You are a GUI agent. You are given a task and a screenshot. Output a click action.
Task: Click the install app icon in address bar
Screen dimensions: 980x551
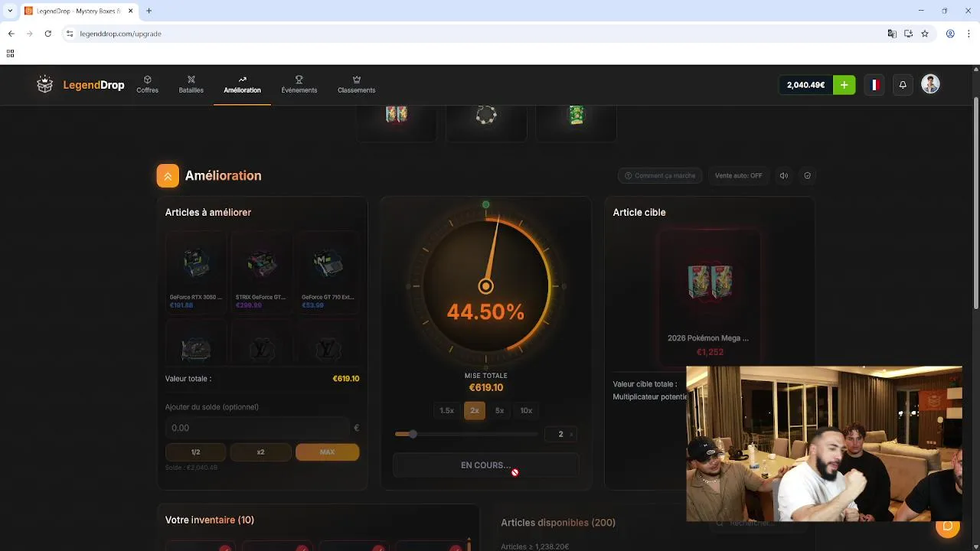[908, 34]
